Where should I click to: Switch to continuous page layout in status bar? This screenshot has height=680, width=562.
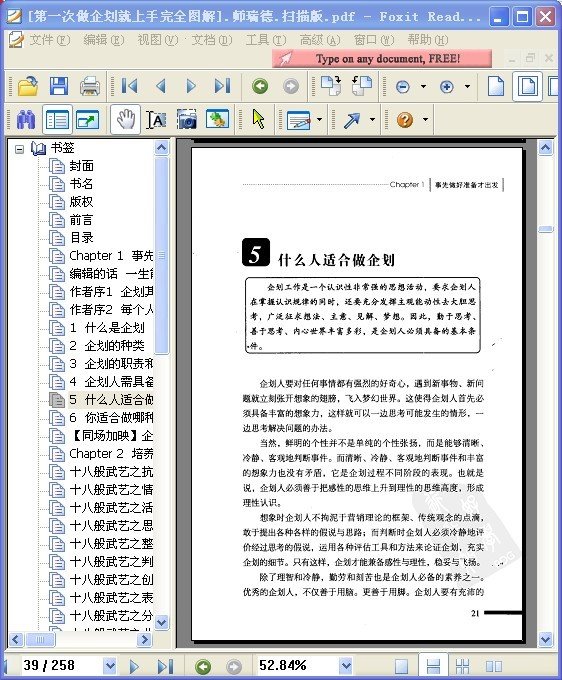click(433, 666)
